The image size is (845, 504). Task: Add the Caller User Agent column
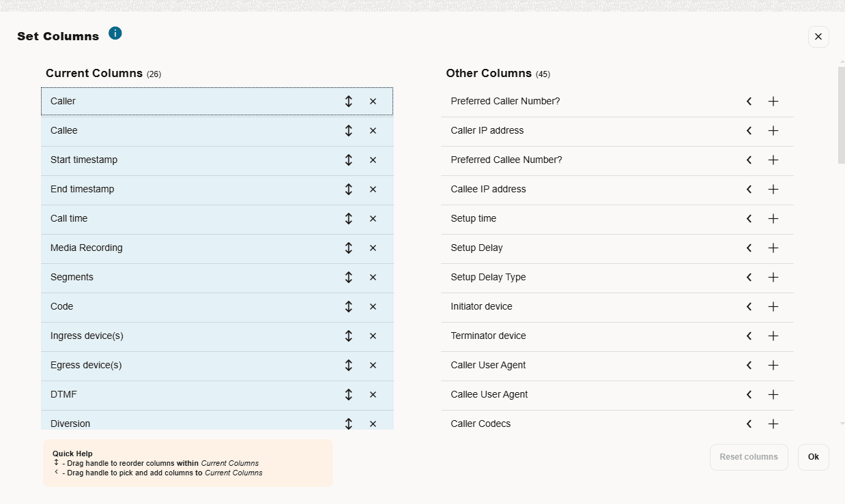(x=773, y=366)
